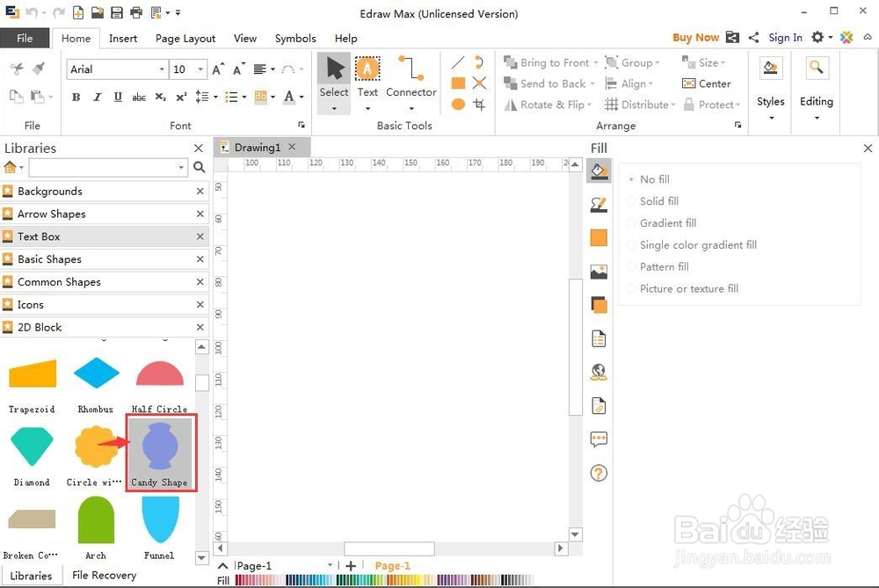Image resolution: width=879 pixels, height=588 pixels.
Task: Increase the font size
Action: (x=218, y=69)
